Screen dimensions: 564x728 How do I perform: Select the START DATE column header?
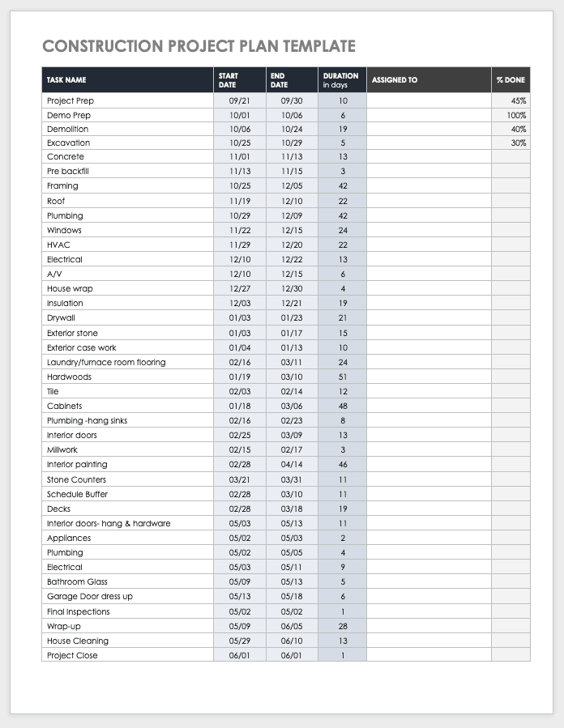coord(228,80)
